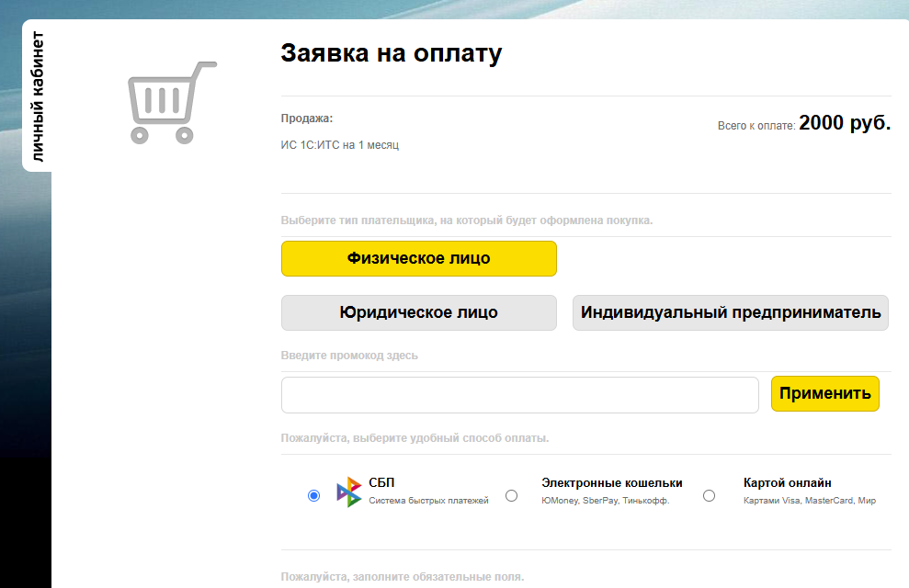Select Электронные кошельки radio button
This screenshot has height=588, width=909.
[x=511, y=495]
